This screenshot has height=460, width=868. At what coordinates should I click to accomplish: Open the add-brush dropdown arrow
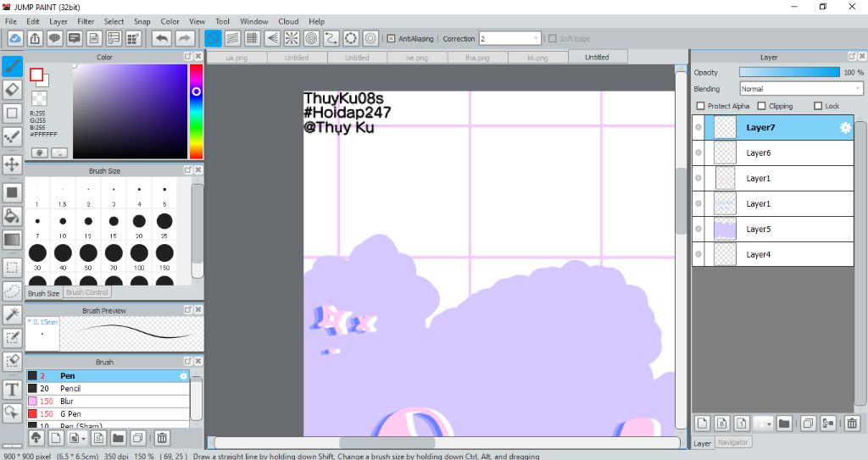click(x=84, y=439)
